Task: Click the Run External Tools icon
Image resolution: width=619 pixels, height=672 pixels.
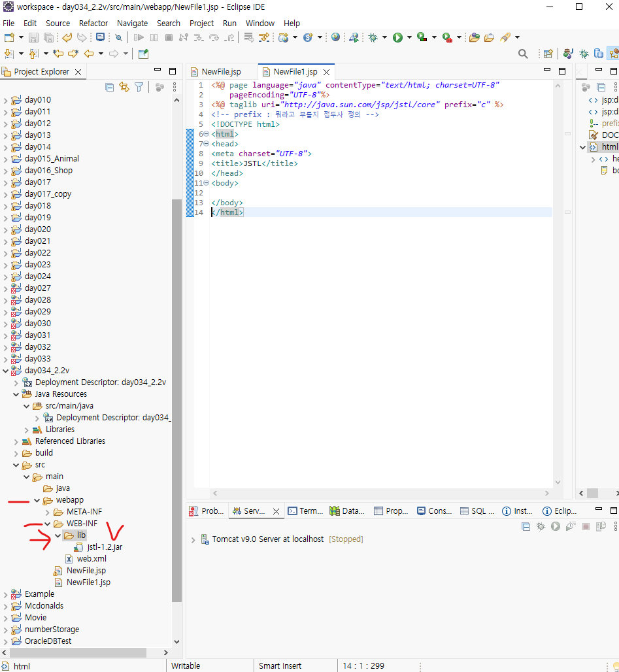Action: (x=447, y=38)
